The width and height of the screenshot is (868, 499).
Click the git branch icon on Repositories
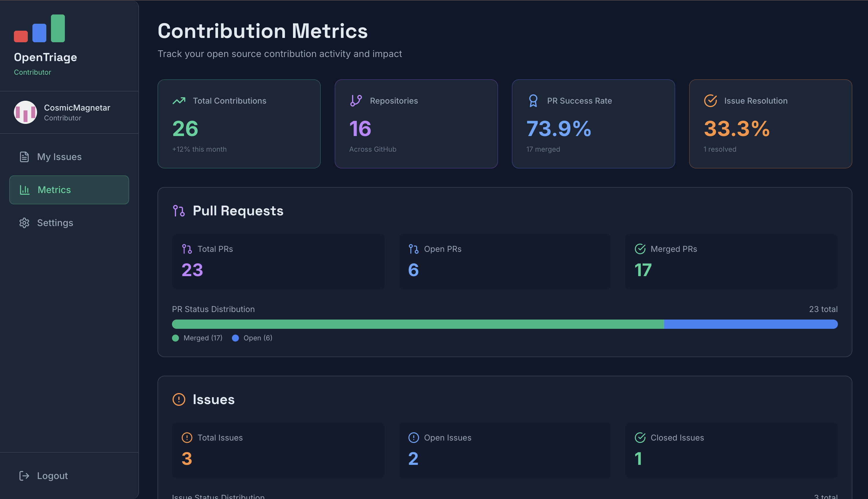pos(356,101)
